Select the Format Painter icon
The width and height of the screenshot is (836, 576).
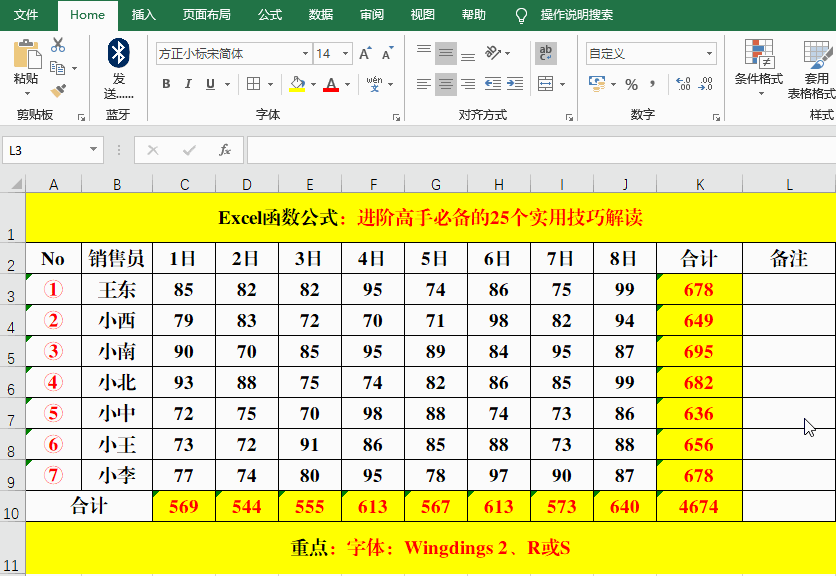[x=59, y=87]
